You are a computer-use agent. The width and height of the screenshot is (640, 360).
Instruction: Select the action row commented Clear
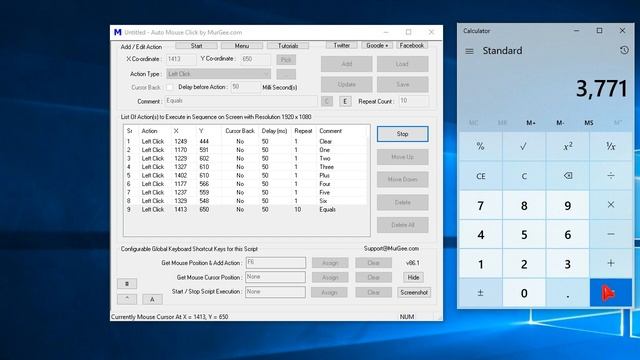246,141
